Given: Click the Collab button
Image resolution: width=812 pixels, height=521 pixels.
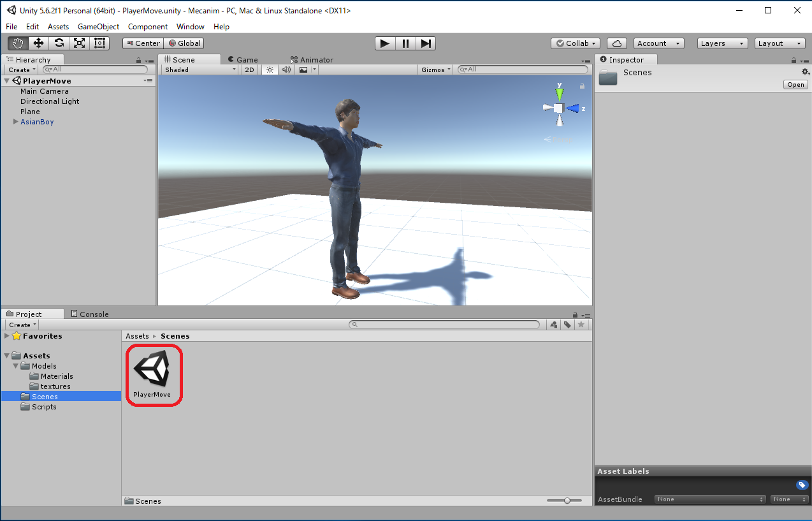Looking at the screenshot, I should (576, 43).
